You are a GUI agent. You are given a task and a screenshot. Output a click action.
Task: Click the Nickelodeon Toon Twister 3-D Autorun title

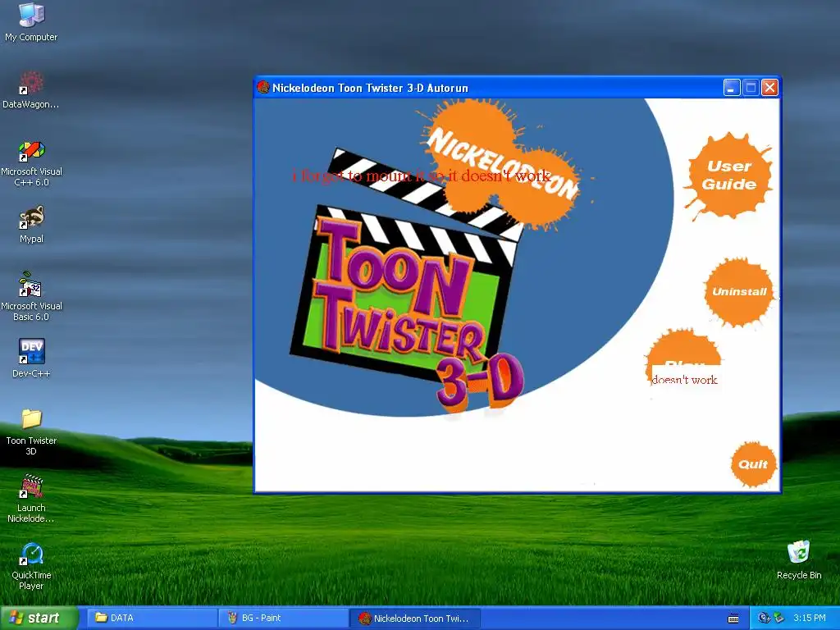click(370, 88)
